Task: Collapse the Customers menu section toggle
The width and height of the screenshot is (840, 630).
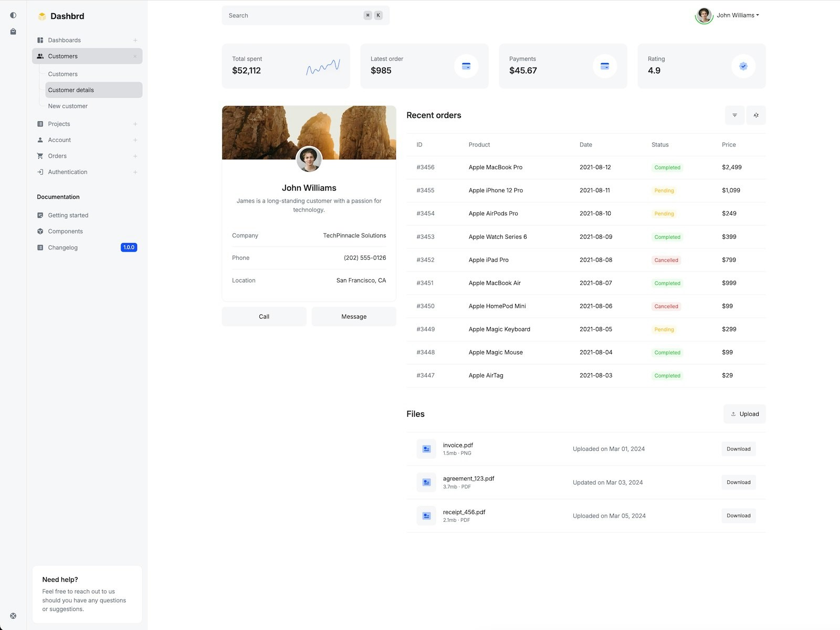Action: click(135, 56)
